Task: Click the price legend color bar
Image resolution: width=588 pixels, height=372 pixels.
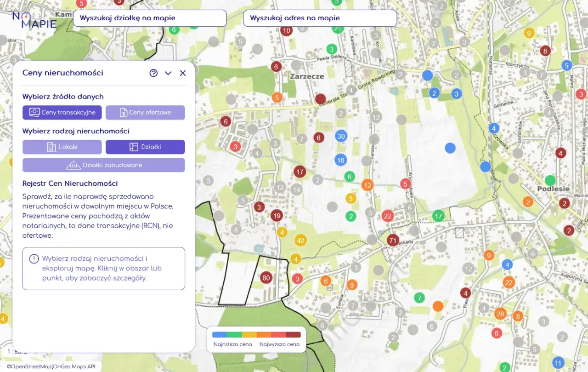Action: pyautogui.click(x=256, y=335)
